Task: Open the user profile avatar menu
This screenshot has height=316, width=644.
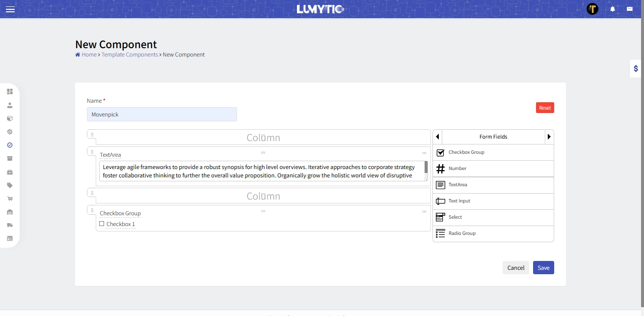Action: (592, 9)
